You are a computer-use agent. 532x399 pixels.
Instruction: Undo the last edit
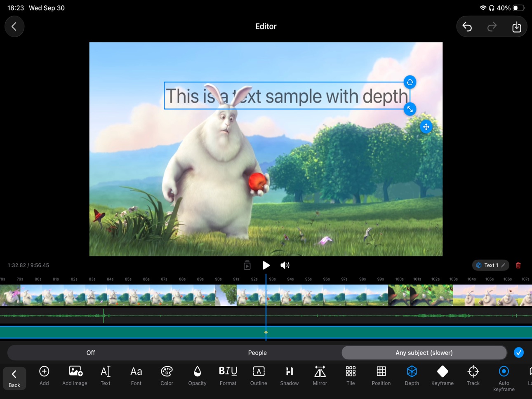click(467, 27)
